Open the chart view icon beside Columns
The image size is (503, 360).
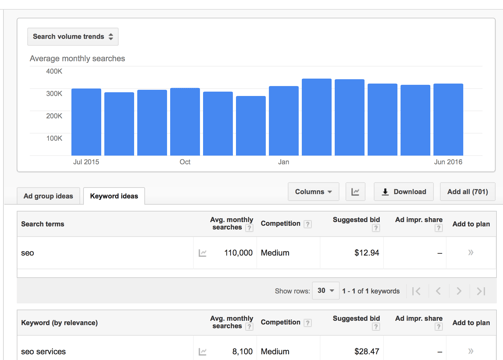coord(355,192)
